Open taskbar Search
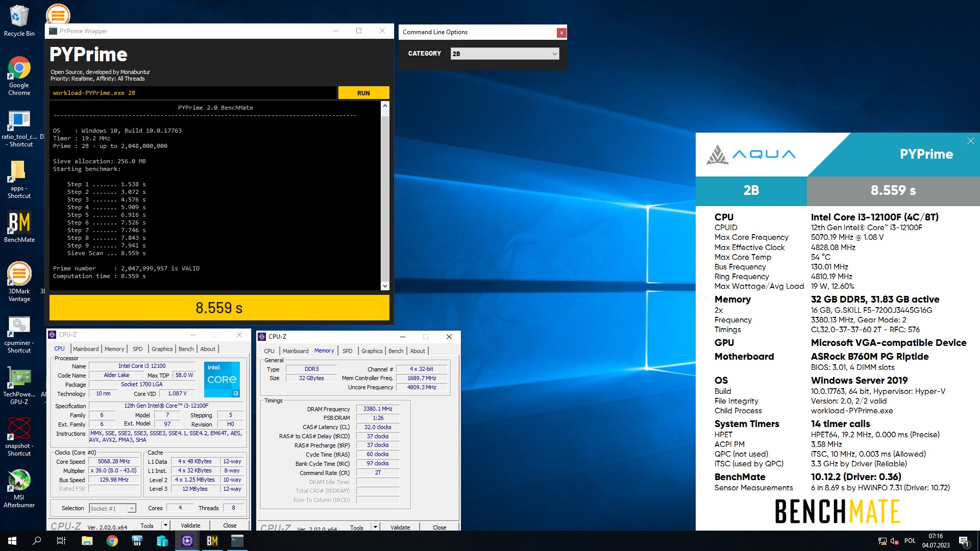This screenshot has height=551, width=980. pos(37,541)
